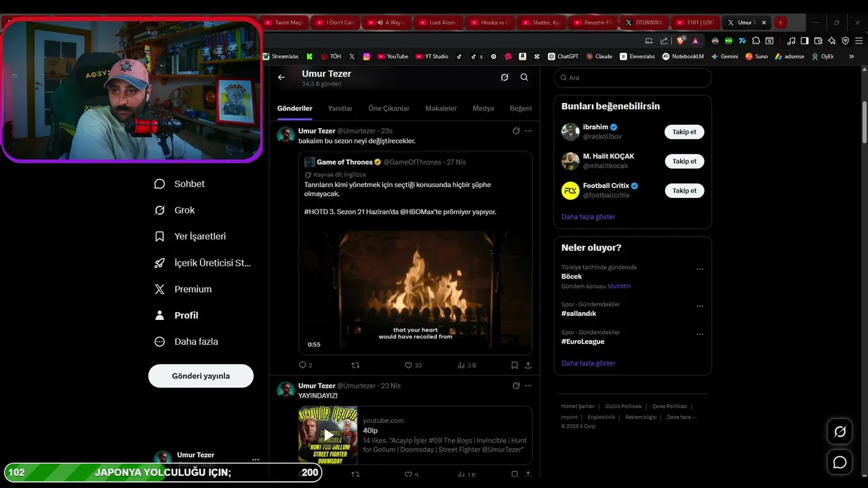Click the Grok icon in Umur Tezer's profile header

point(505,77)
